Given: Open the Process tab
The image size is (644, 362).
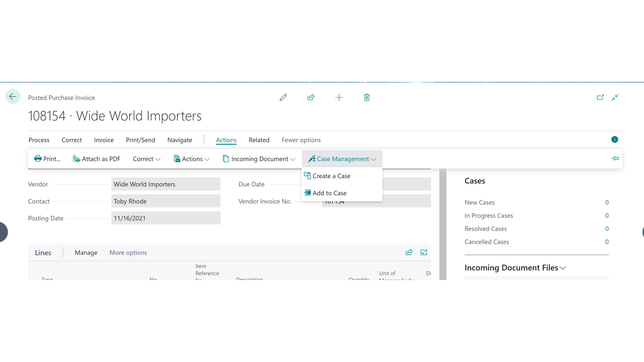Looking at the screenshot, I should (x=39, y=140).
